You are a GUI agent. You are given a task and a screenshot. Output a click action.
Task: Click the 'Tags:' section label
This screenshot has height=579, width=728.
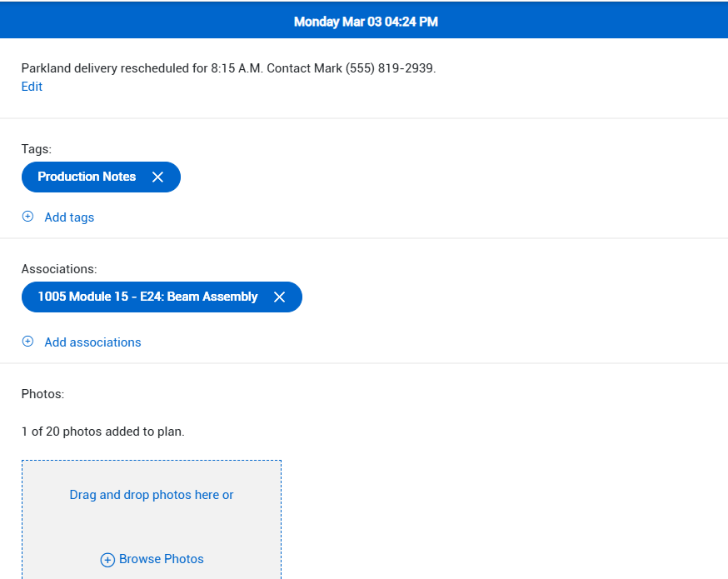(37, 149)
